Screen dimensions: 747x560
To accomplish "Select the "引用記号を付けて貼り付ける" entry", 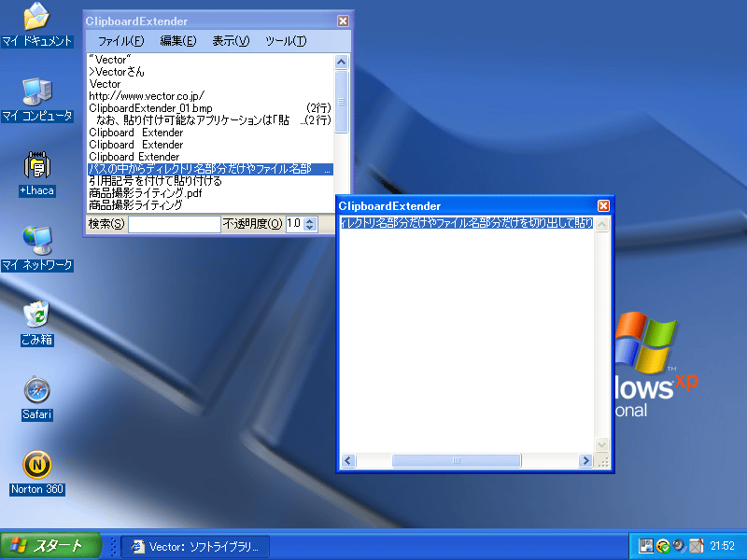I will (x=210, y=181).
